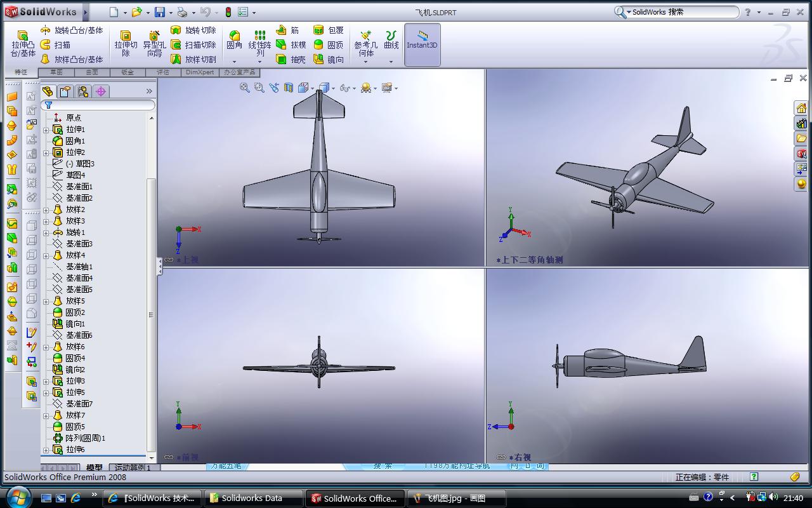812x508 pixels.
Task: Click the 曲线 curves tool
Action: pos(391,40)
